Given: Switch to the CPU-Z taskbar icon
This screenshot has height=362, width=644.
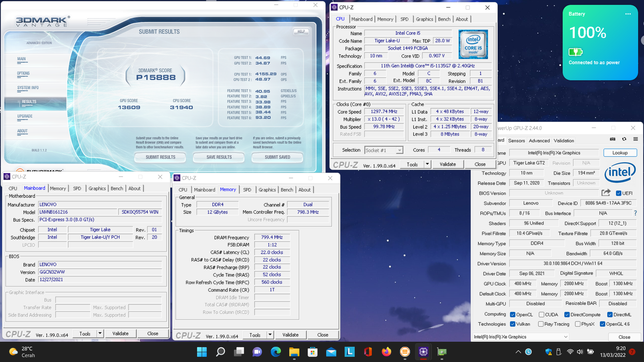Looking at the screenshot, I should 423,352.
